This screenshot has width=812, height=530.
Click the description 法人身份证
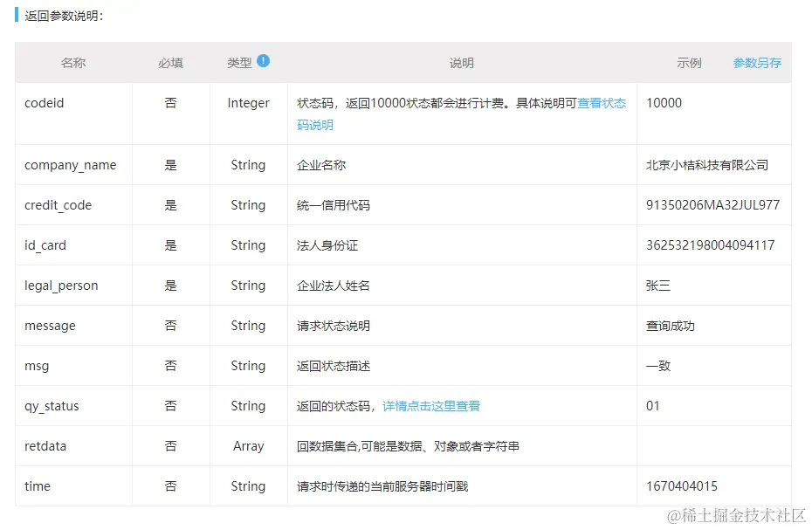(327, 245)
